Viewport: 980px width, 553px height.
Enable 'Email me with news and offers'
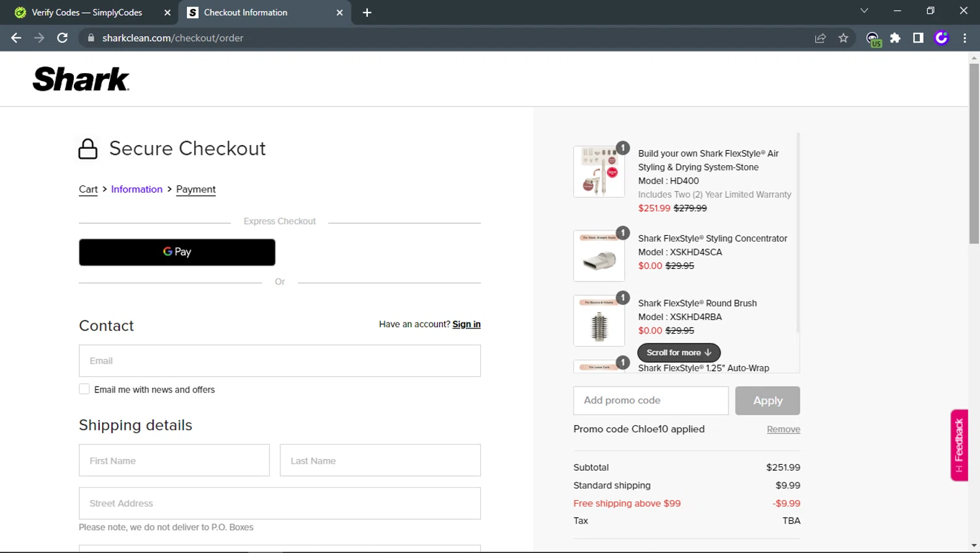[x=84, y=389]
